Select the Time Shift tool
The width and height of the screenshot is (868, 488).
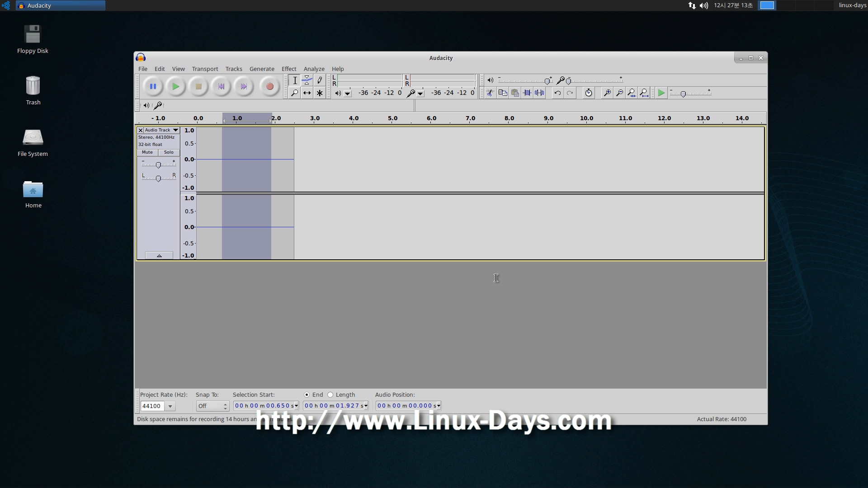coord(307,93)
